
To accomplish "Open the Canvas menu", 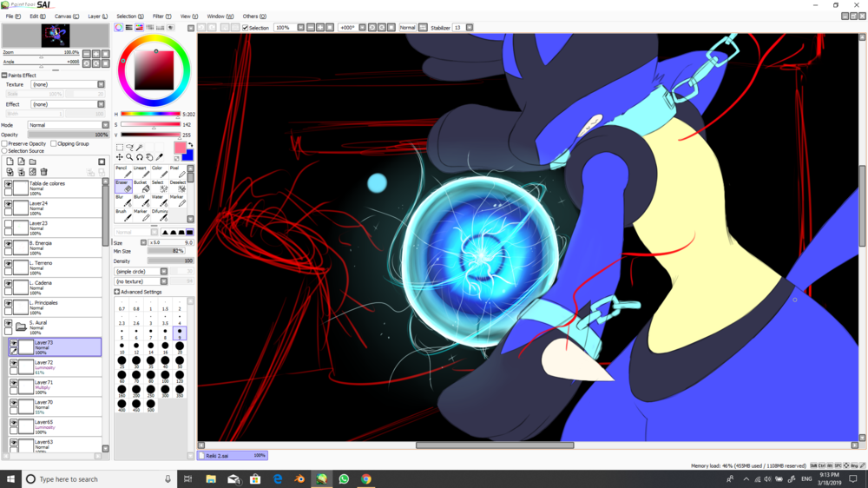I will [67, 16].
